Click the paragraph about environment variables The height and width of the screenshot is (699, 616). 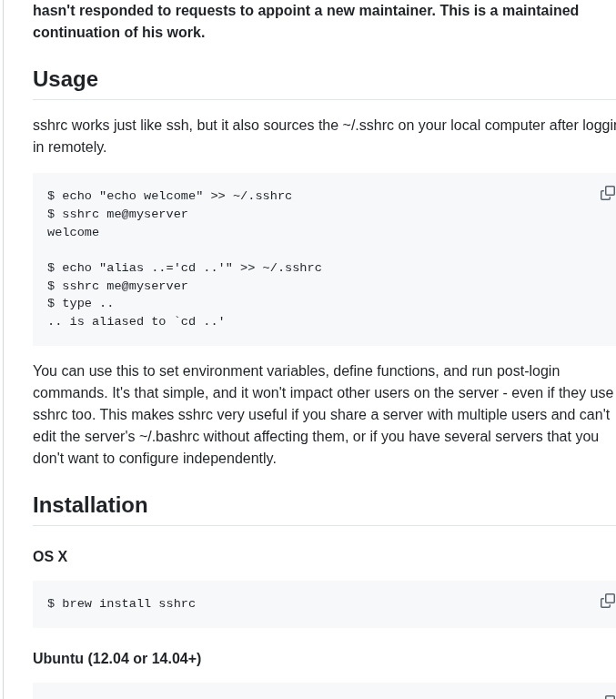(323, 415)
